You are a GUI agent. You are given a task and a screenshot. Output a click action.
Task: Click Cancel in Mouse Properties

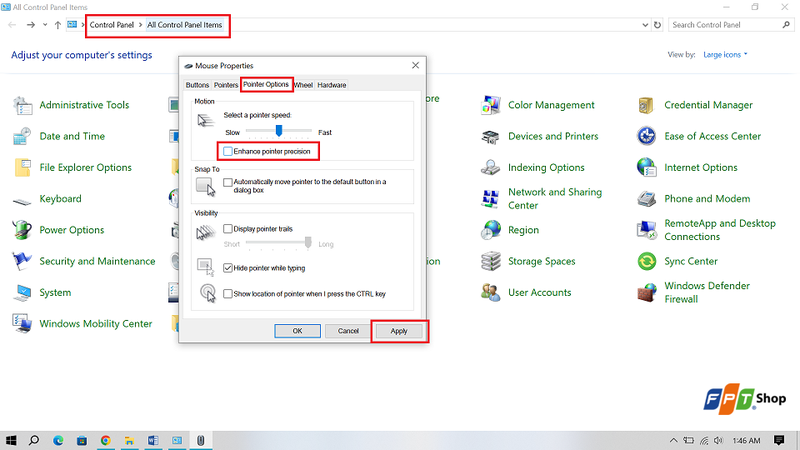coord(348,331)
